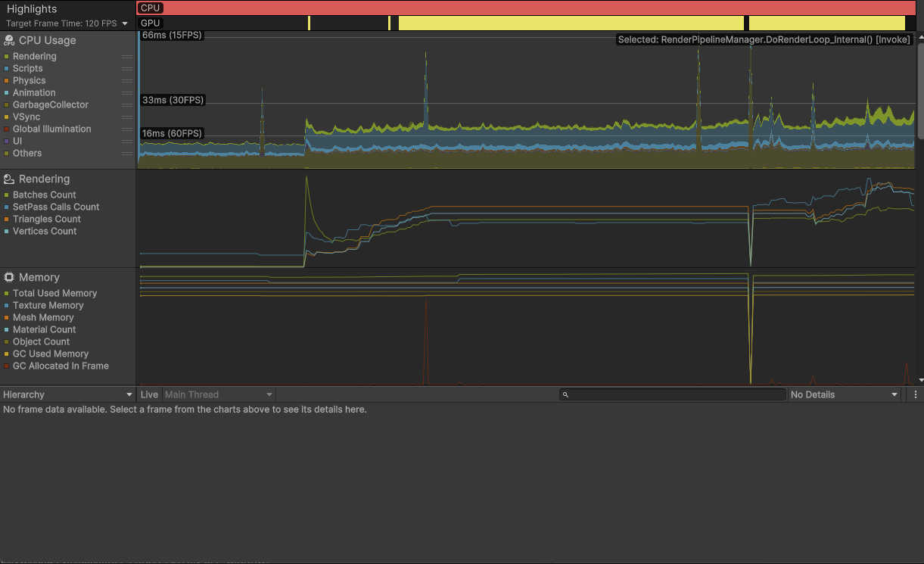Click the GC Used Memory label
This screenshot has width=924, height=564.
pyautogui.click(x=51, y=354)
